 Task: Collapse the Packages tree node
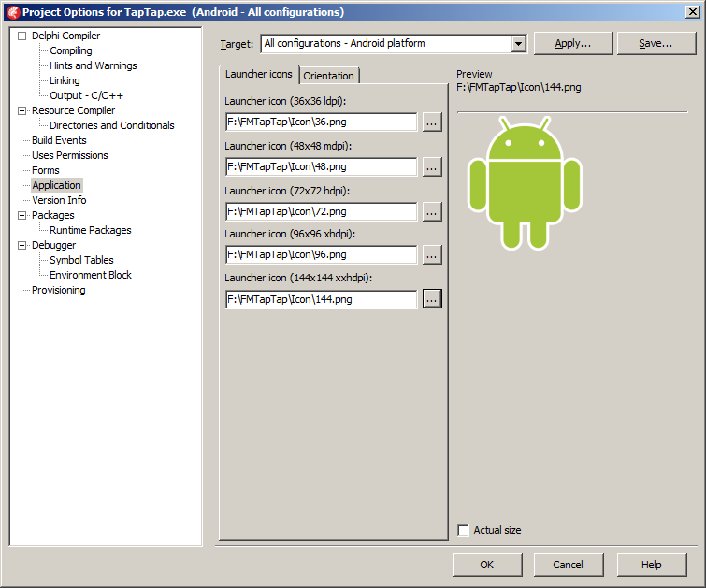click(22, 216)
